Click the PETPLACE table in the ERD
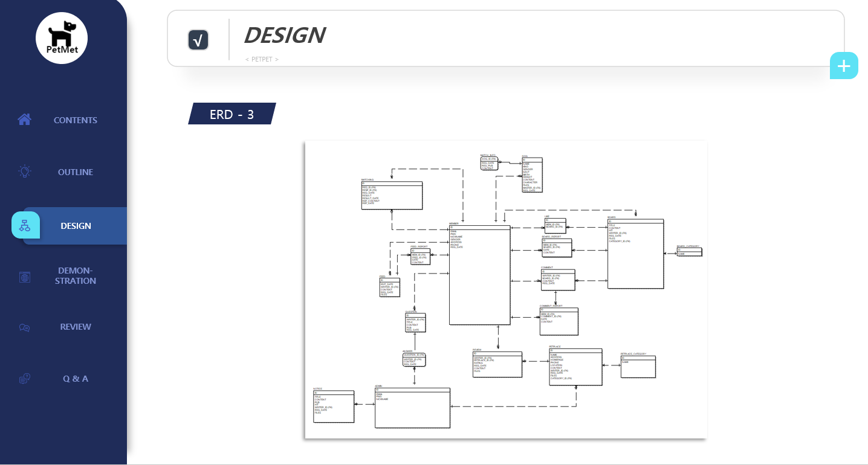The width and height of the screenshot is (868, 465). click(575, 367)
